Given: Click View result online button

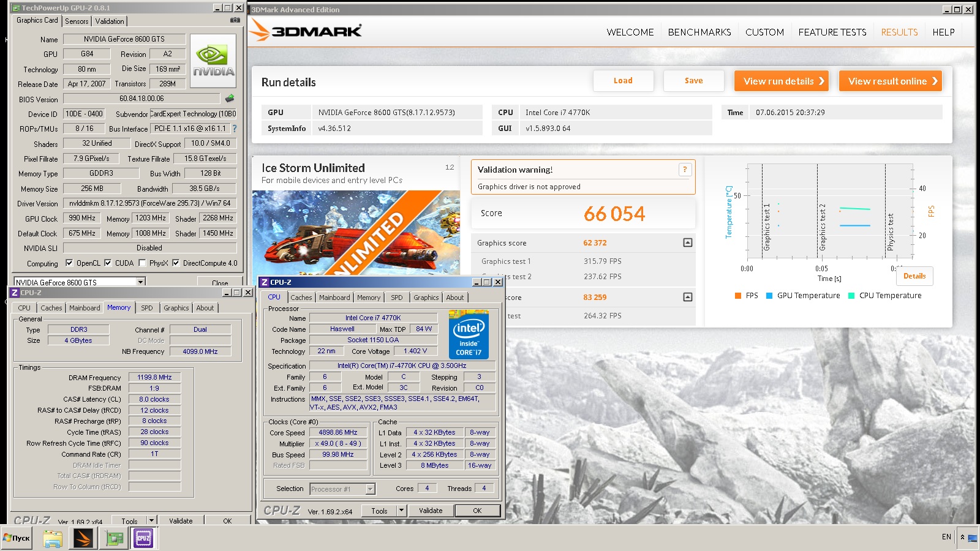Looking at the screenshot, I should coord(891,81).
